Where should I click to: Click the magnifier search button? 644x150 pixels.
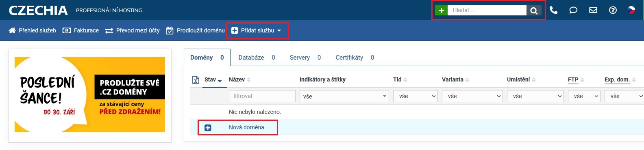[x=534, y=10]
